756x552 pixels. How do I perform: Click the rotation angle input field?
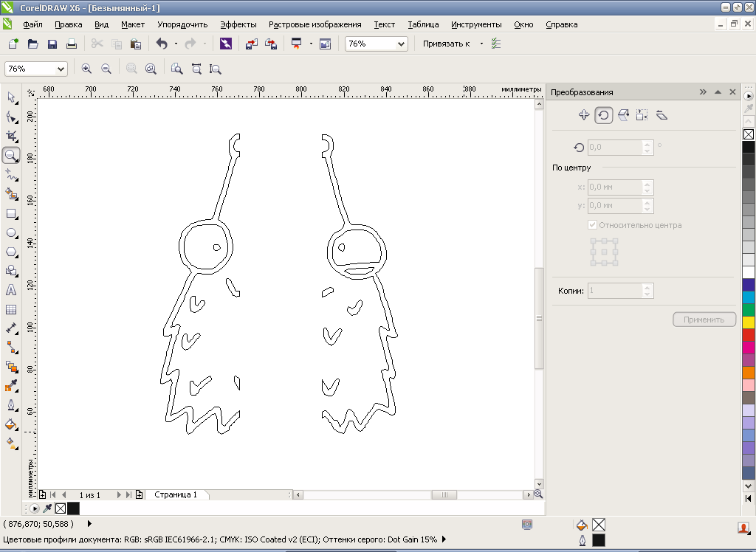(616, 147)
